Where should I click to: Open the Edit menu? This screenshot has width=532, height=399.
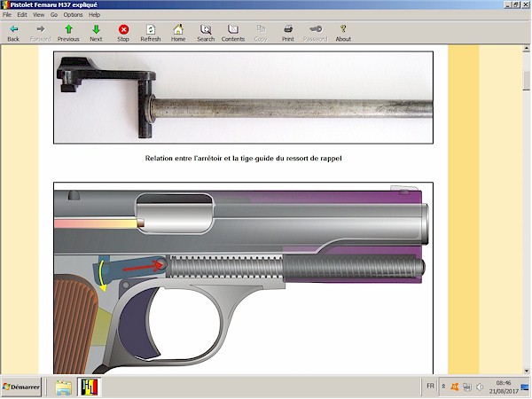[22, 14]
